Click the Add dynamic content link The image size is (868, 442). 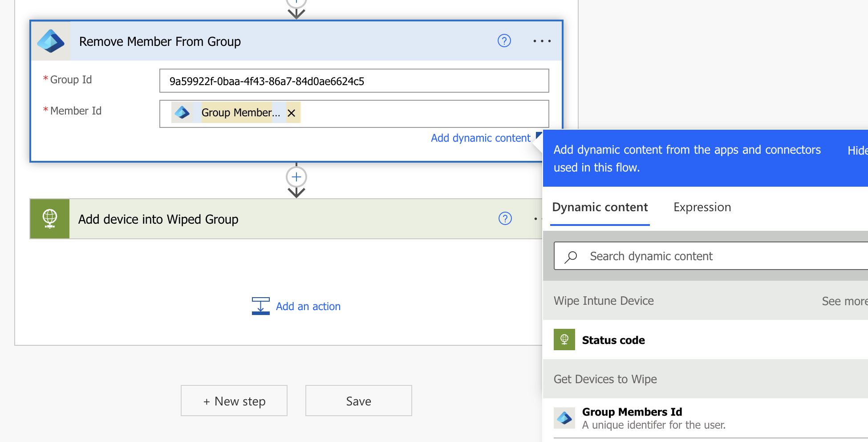480,138
